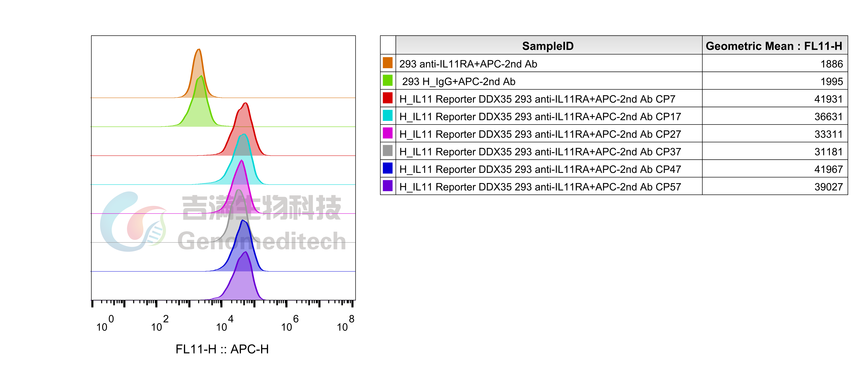The width and height of the screenshot is (868, 373).
Task: Click the SampleID column header
Action: coord(548,46)
